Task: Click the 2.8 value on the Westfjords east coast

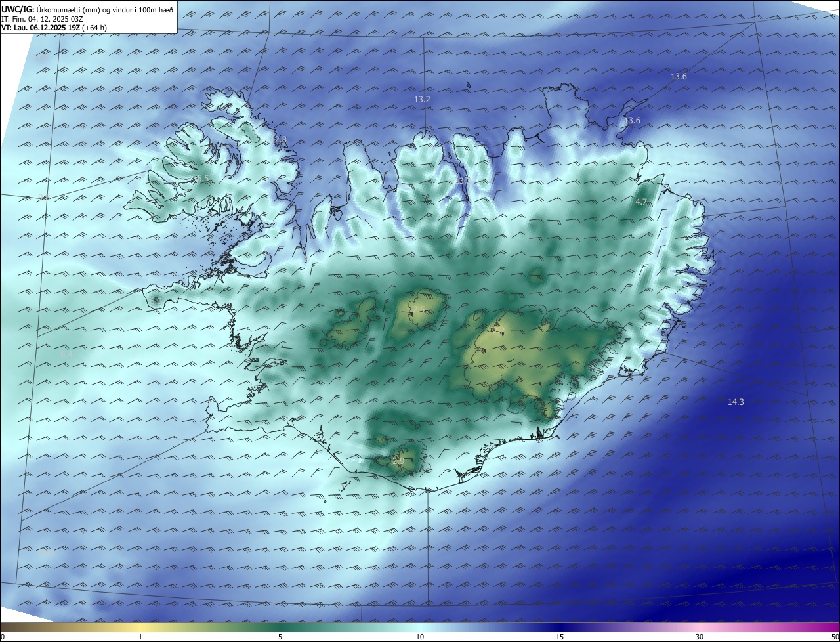Action: tap(281, 139)
